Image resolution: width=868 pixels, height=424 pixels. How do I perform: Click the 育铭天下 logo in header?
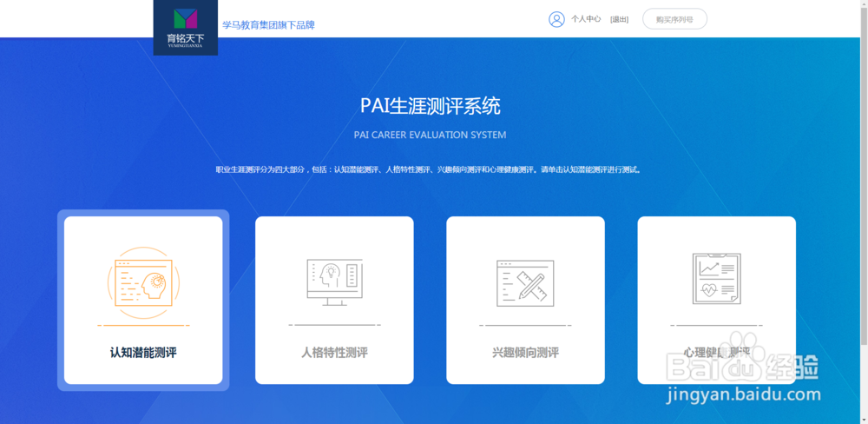click(x=186, y=28)
